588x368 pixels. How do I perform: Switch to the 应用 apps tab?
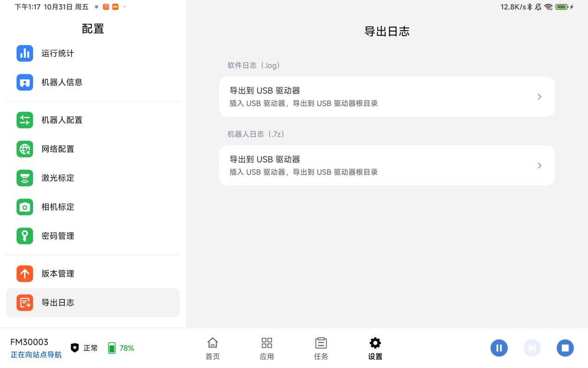pos(267,348)
